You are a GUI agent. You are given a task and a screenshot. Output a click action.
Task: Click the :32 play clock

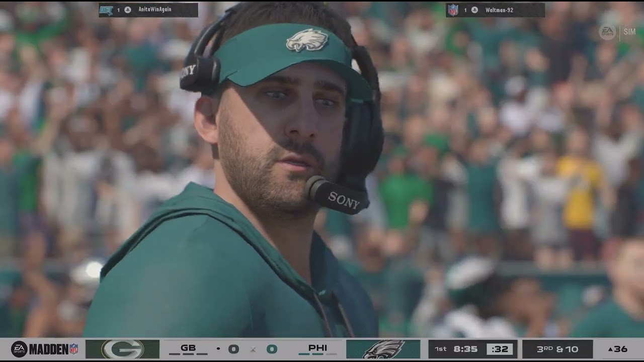click(x=500, y=349)
